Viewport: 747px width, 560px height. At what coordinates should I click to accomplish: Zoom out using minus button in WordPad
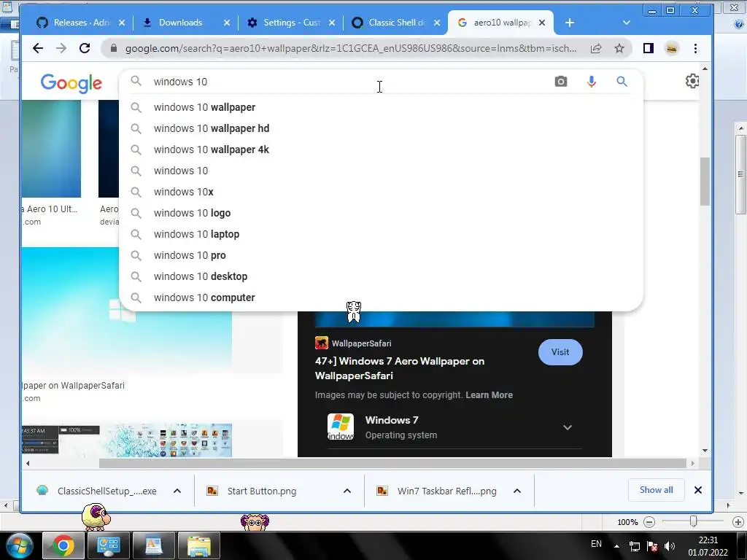pos(649,522)
